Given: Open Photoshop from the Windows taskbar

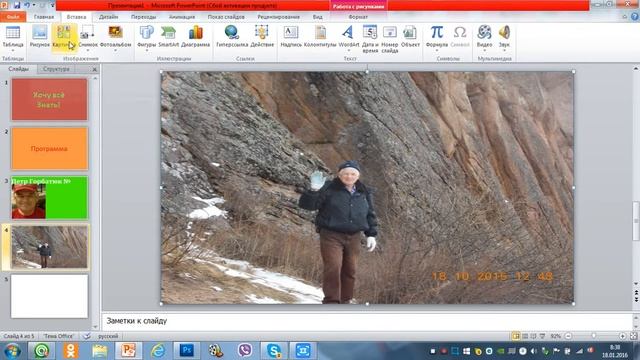Looking at the screenshot, I should (x=187, y=350).
